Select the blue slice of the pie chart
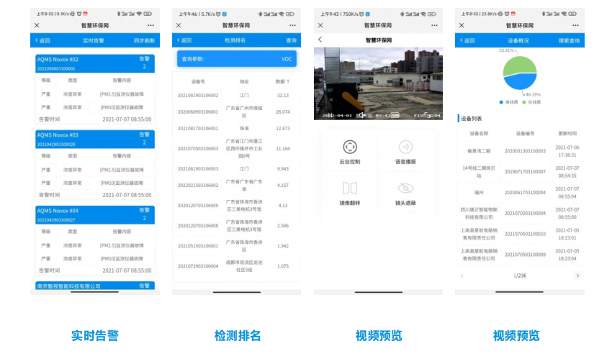Viewport: 612px width, 364px height. pyautogui.click(x=521, y=82)
